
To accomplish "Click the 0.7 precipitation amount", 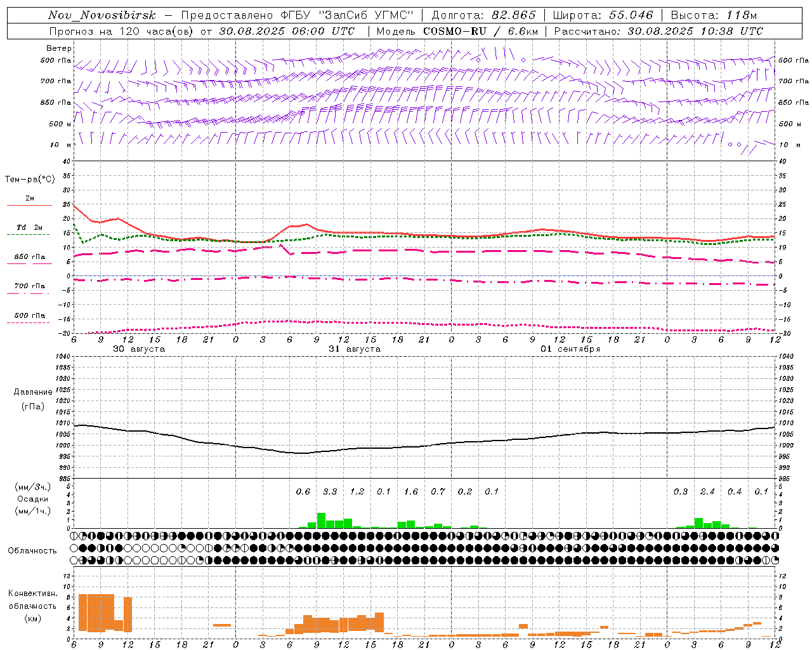I will tap(438, 491).
